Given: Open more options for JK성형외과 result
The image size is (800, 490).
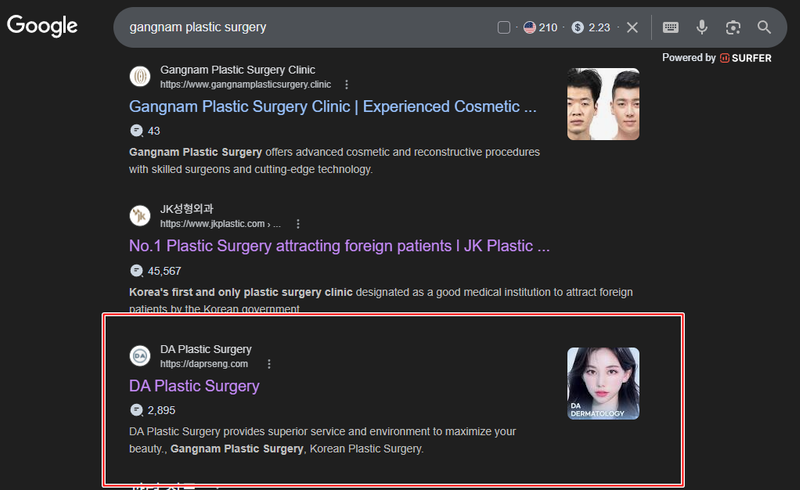Looking at the screenshot, I should [298, 224].
